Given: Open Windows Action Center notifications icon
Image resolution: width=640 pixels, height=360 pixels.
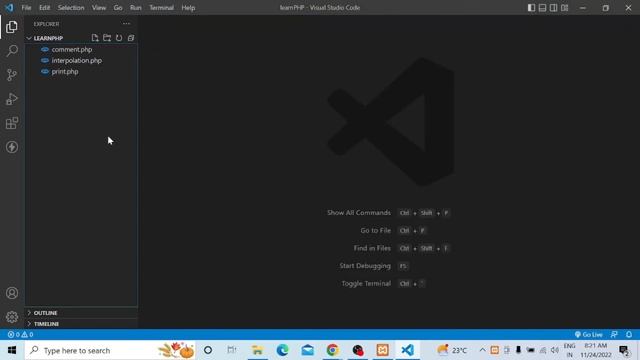Looking at the screenshot, I should 624,350.
